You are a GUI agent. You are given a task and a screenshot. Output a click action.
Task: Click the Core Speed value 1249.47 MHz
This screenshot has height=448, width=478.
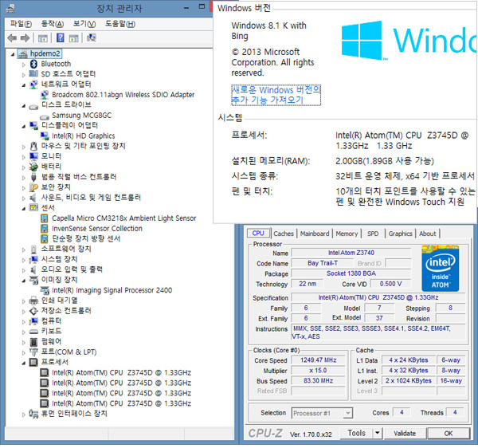pyautogui.click(x=318, y=360)
